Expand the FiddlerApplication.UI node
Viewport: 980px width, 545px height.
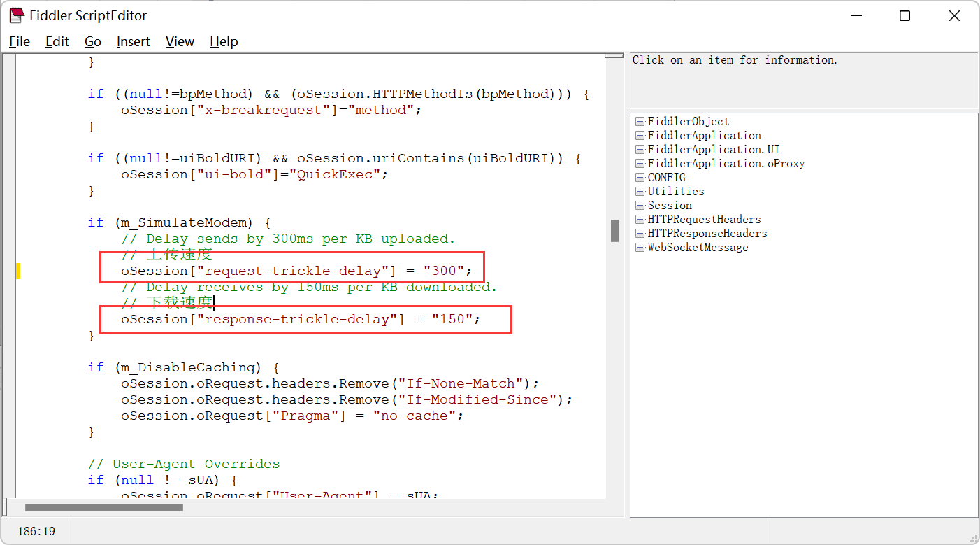[x=640, y=150]
